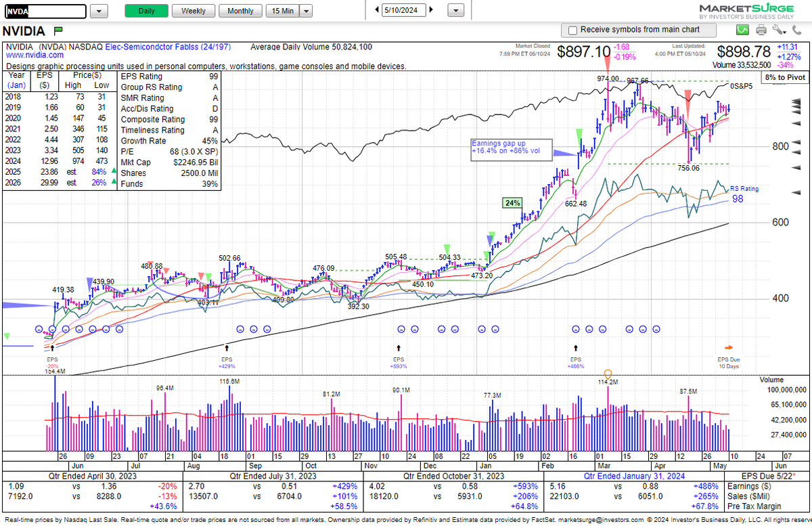Click the Average Daily Volume 50,824,100 text

pos(311,47)
